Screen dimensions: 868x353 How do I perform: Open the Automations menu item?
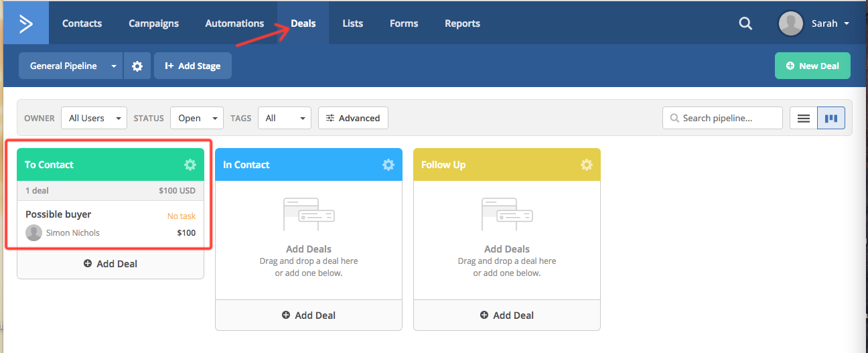point(234,23)
